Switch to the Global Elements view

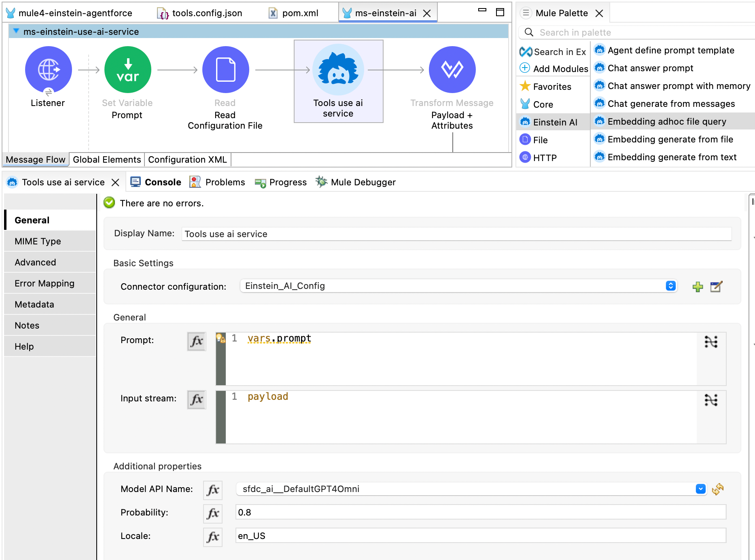tap(107, 159)
